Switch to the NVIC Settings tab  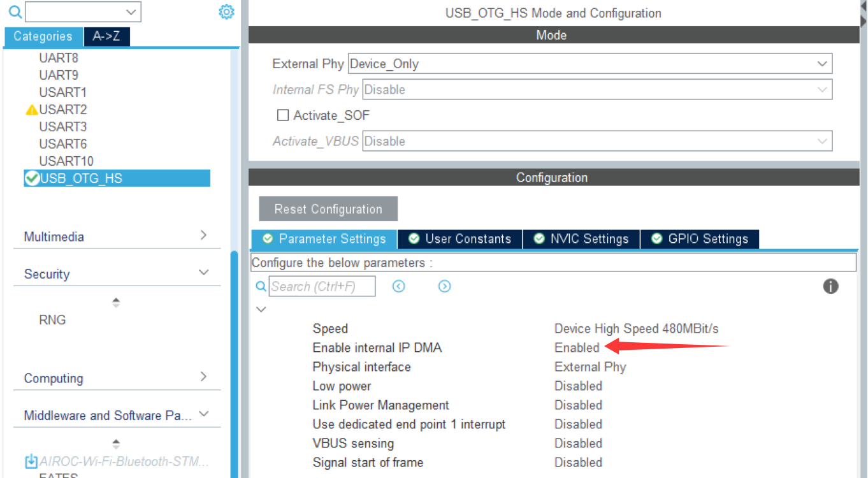[x=581, y=239]
